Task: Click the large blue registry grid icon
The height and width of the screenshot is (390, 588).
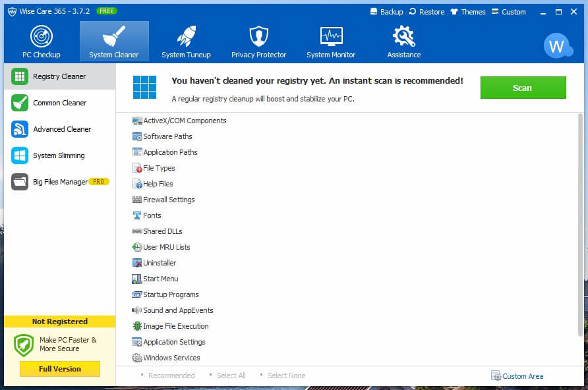Action: (x=144, y=88)
